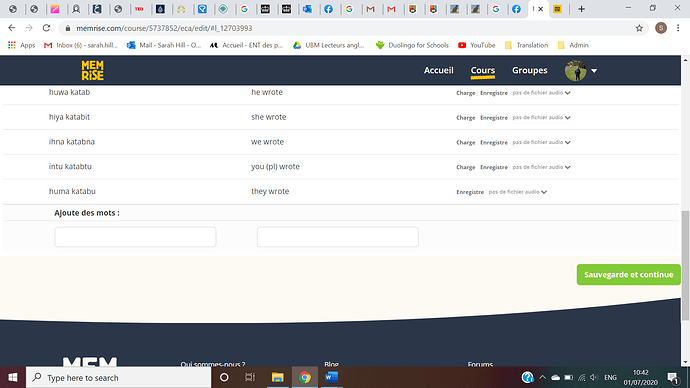Open Task View in taskbar

250,377
